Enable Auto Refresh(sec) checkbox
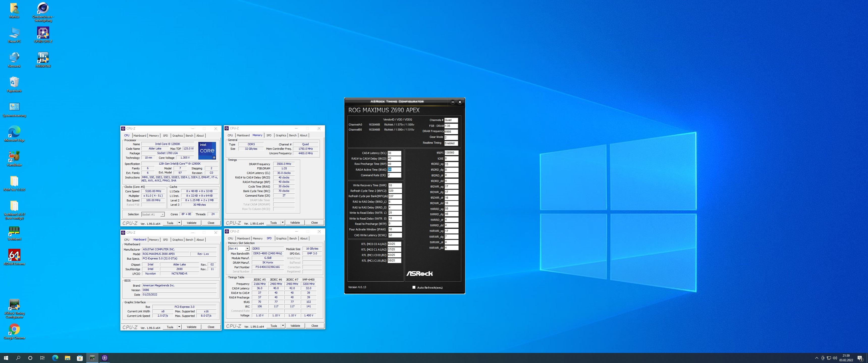Image resolution: width=868 pixels, height=363 pixels. pos(414,287)
